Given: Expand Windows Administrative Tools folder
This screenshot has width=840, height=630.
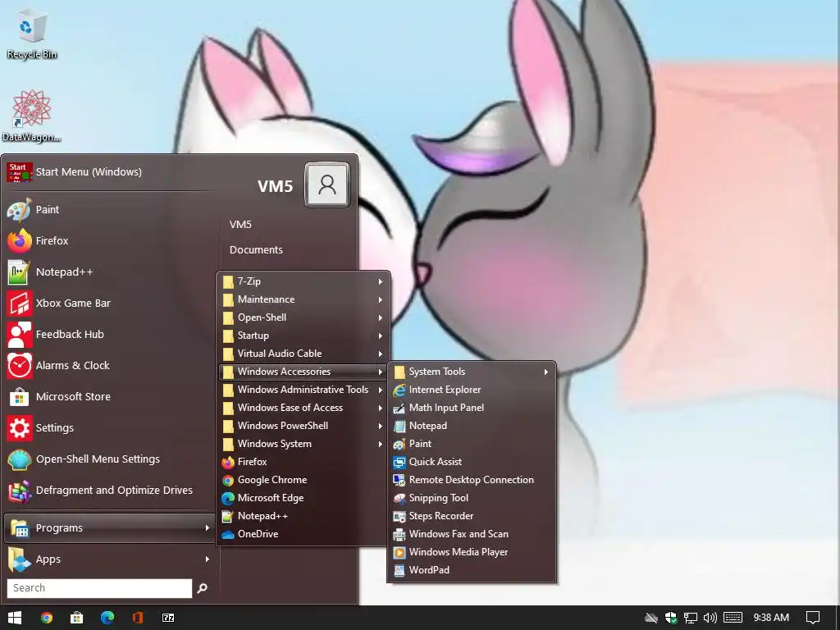Looking at the screenshot, I should tap(303, 390).
